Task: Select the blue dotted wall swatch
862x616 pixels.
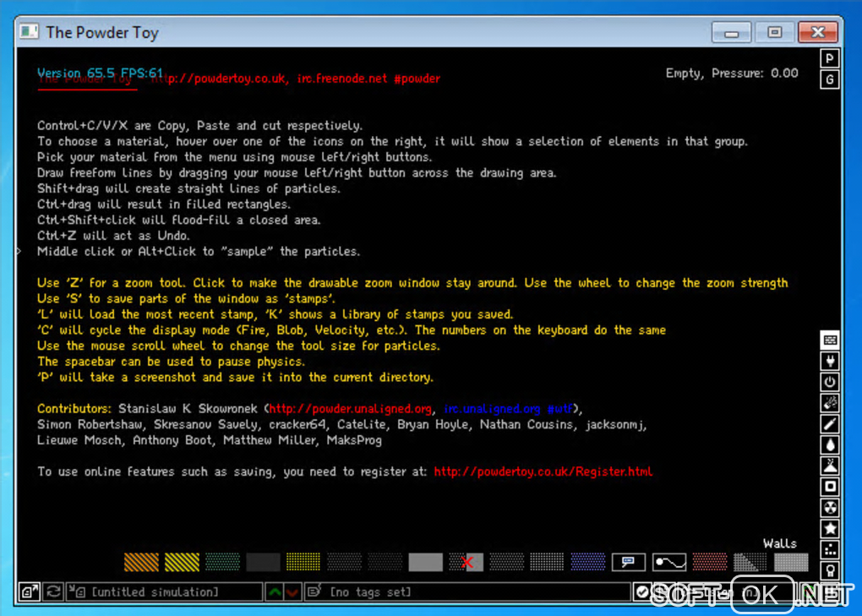Action: [x=587, y=562]
